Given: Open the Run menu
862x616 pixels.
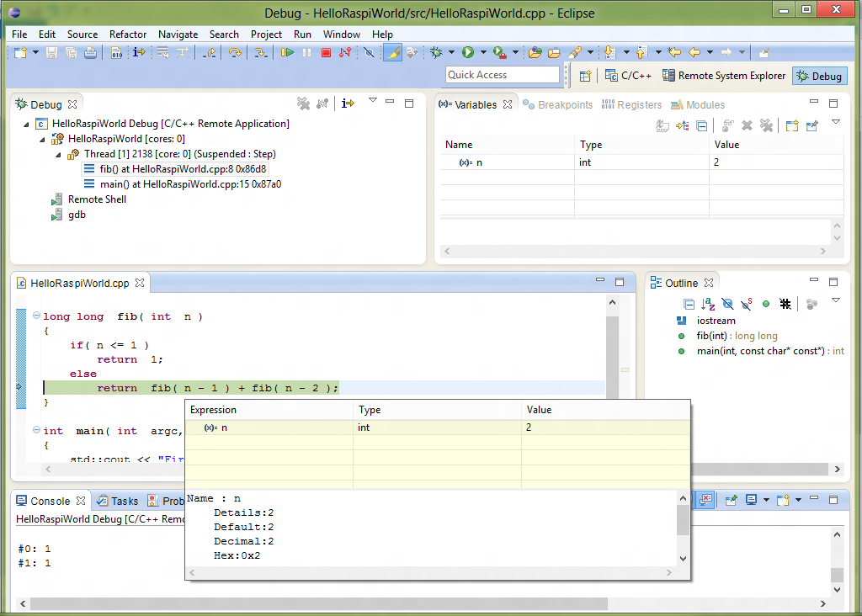Looking at the screenshot, I should tap(302, 34).
